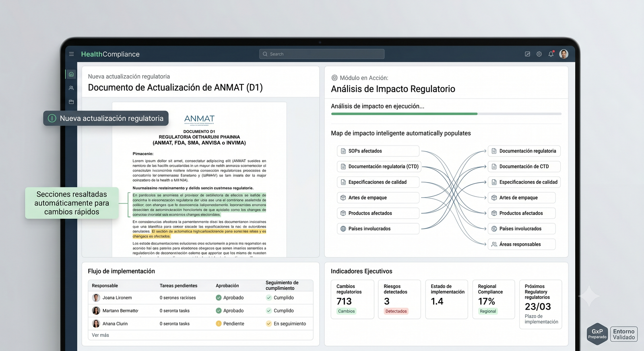
Task: Click En seguimiento status icon
Action: pos(269,324)
